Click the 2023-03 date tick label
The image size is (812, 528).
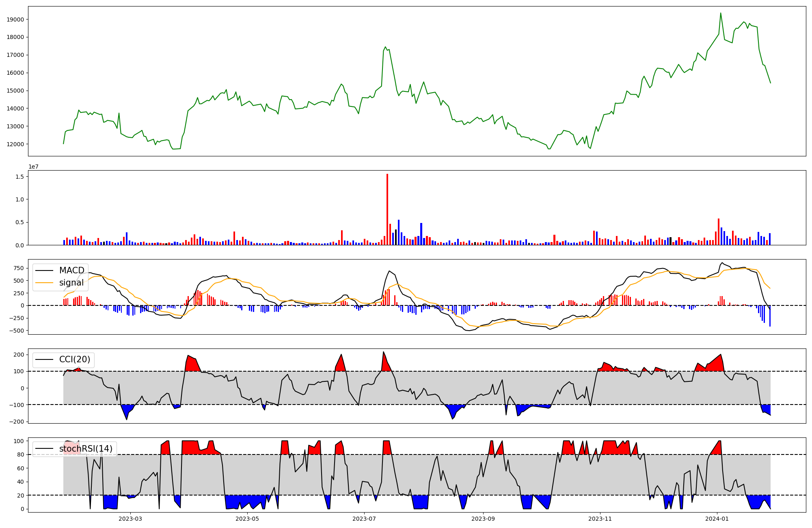pos(130,519)
